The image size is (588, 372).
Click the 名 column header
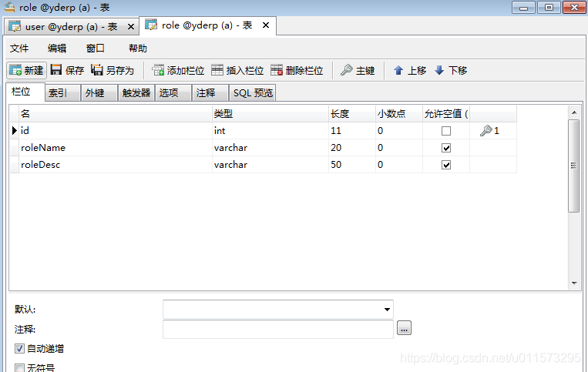pyautogui.click(x=116, y=113)
